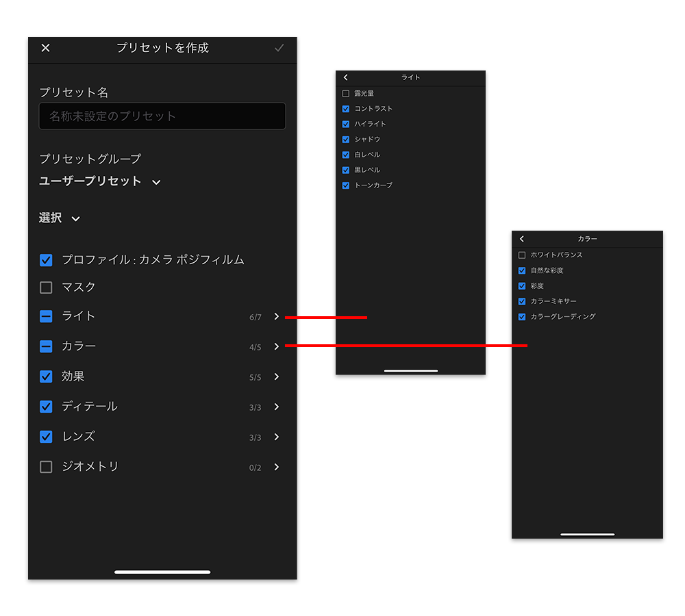Open the 選択 dropdown
Screen dimensions: 685x616
tap(60, 218)
